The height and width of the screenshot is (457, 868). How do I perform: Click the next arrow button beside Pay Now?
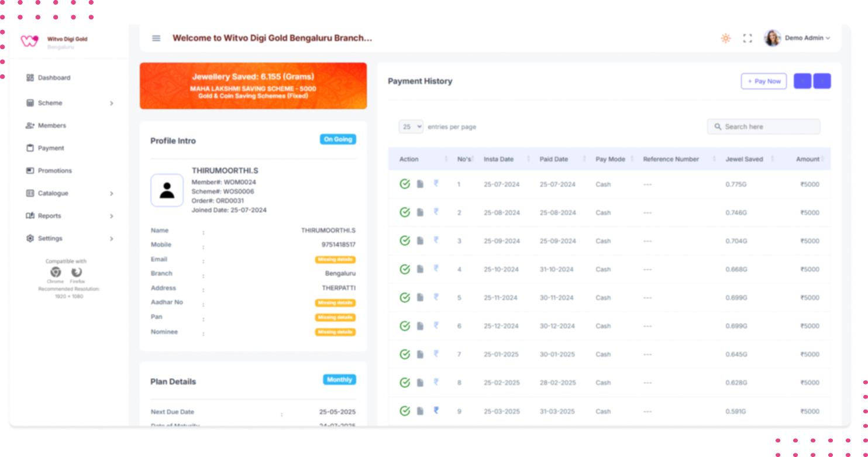point(822,81)
